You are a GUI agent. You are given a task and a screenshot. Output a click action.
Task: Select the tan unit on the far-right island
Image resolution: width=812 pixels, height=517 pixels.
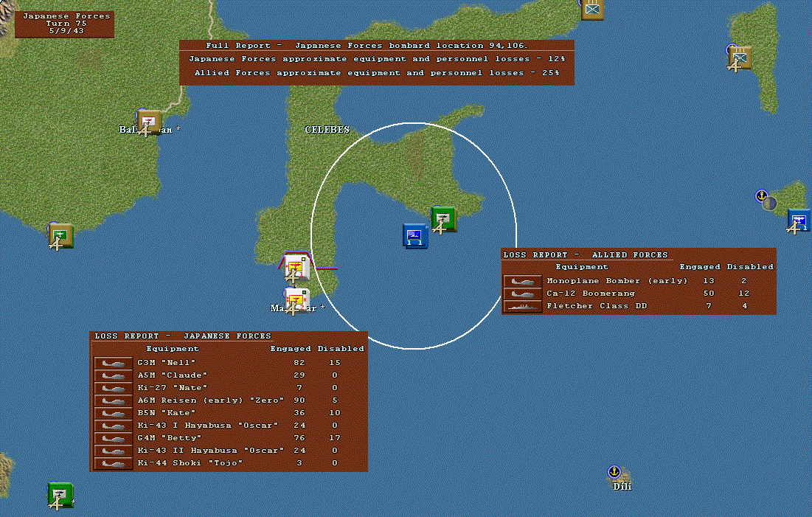[x=739, y=58]
